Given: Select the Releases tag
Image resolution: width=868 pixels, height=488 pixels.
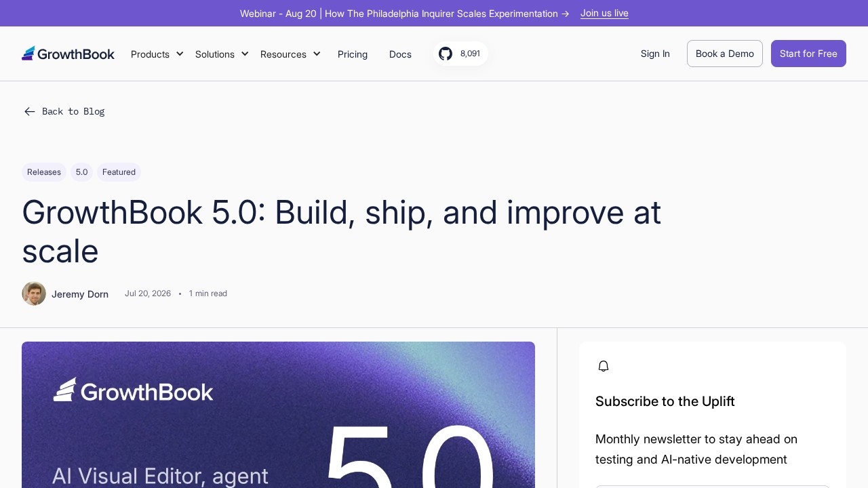Looking at the screenshot, I should click(44, 172).
